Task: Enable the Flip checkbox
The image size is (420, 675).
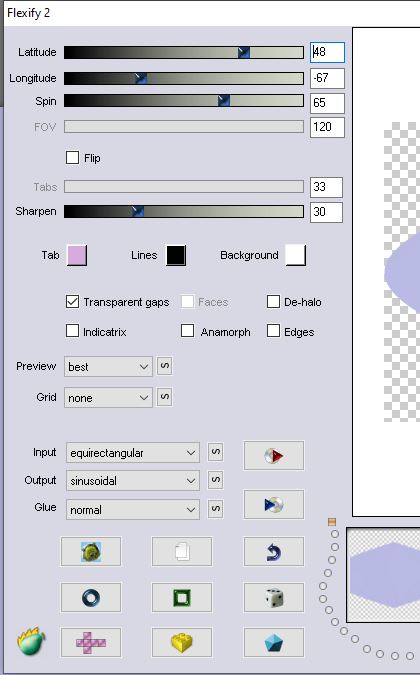Action: click(72, 158)
